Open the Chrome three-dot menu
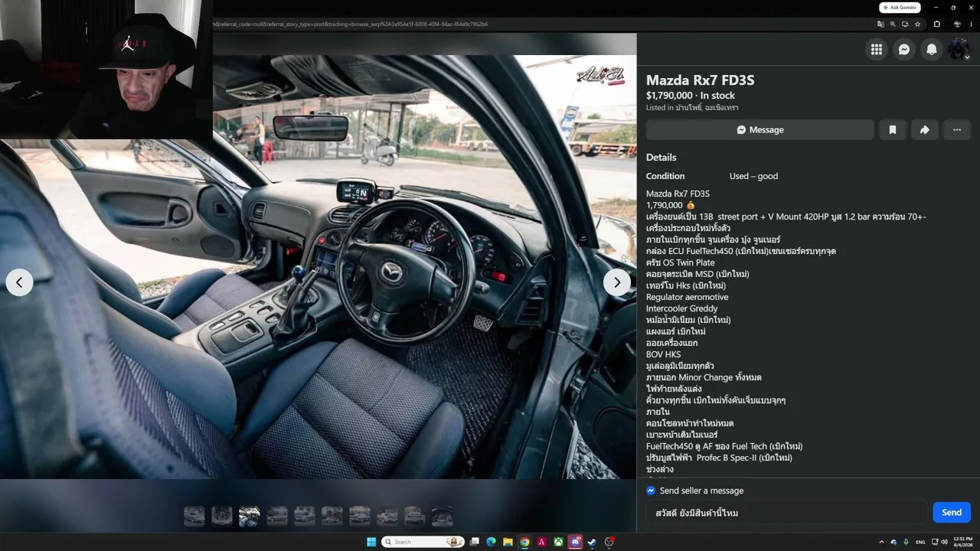The height and width of the screenshot is (551, 980). [x=971, y=24]
